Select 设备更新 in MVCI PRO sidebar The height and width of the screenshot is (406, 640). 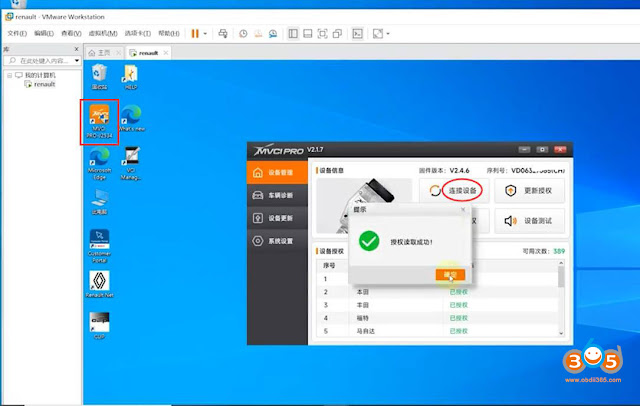[x=277, y=218]
